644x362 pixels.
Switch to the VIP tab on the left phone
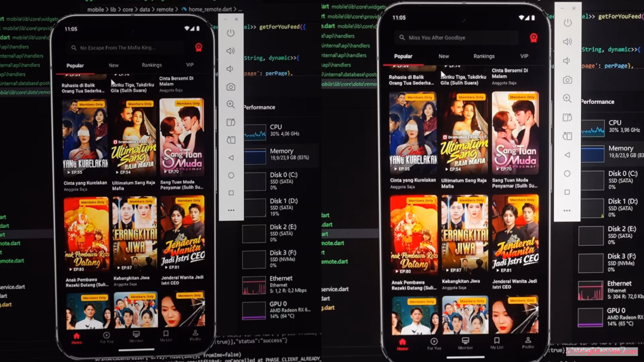(x=190, y=65)
